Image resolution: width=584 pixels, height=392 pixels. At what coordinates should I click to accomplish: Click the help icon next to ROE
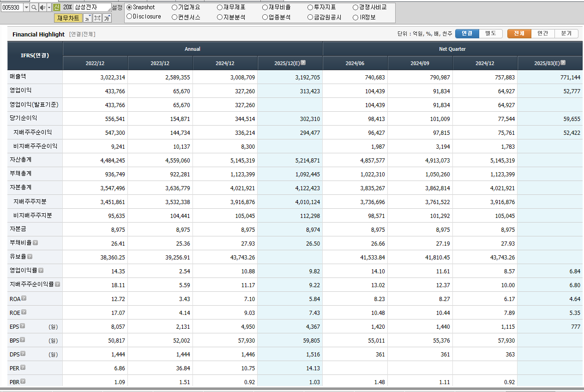point(24,312)
